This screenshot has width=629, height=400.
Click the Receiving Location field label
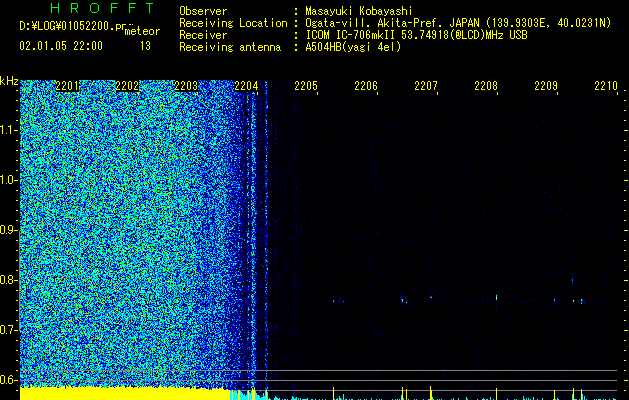click(233, 23)
